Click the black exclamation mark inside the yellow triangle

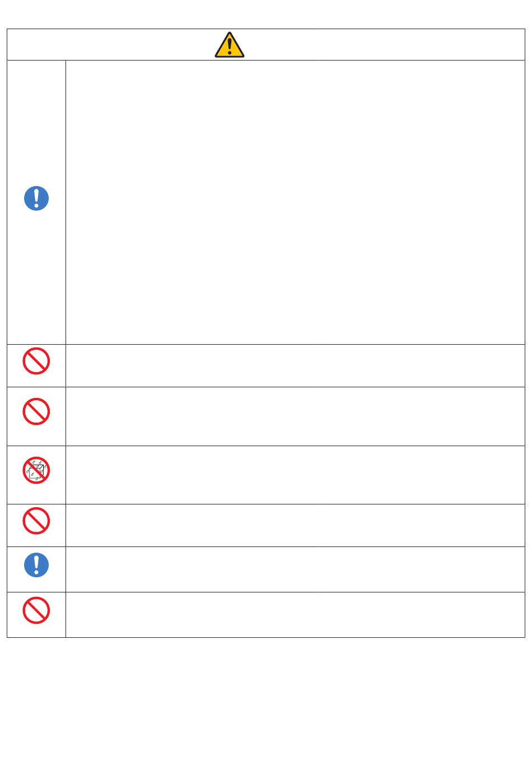pos(230,47)
